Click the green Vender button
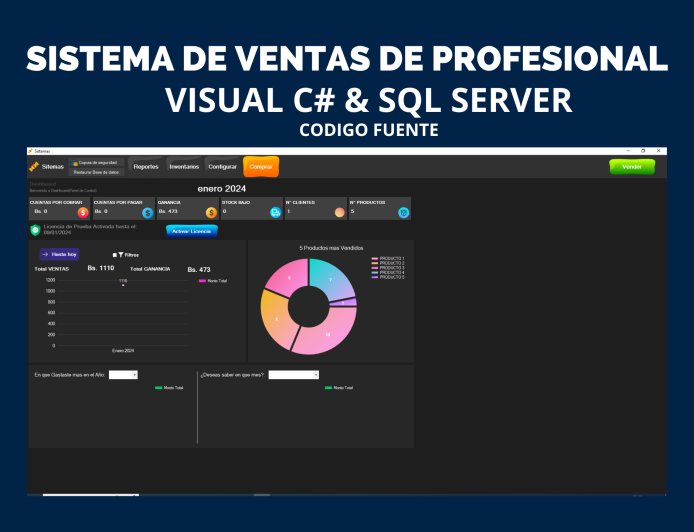694x532 pixels. pyautogui.click(x=632, y=167)
